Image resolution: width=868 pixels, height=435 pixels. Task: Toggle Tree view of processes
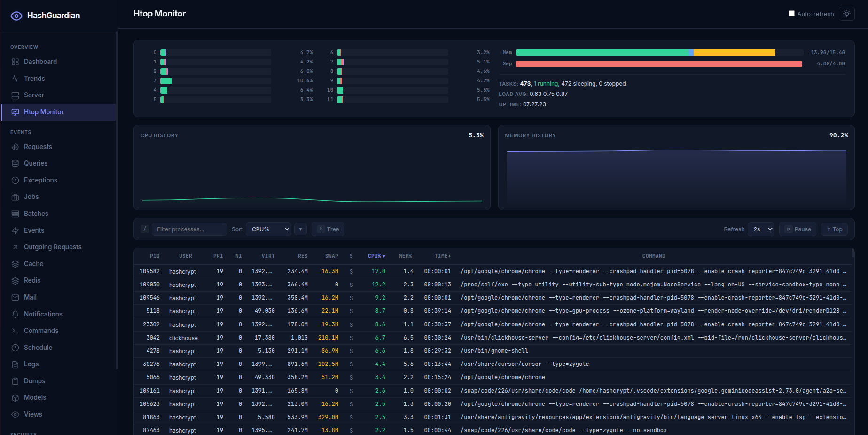pyautogui.click(x=328, y=229)
